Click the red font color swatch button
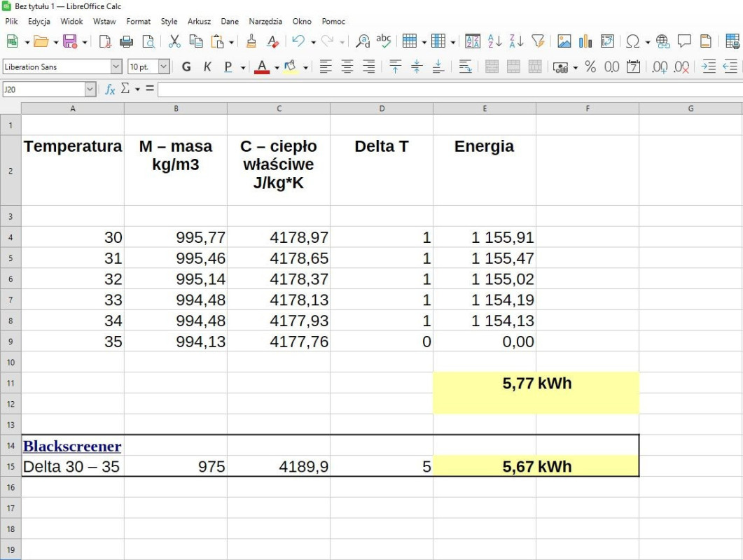This screenshot has height=560, width=743. click(262, 67)
